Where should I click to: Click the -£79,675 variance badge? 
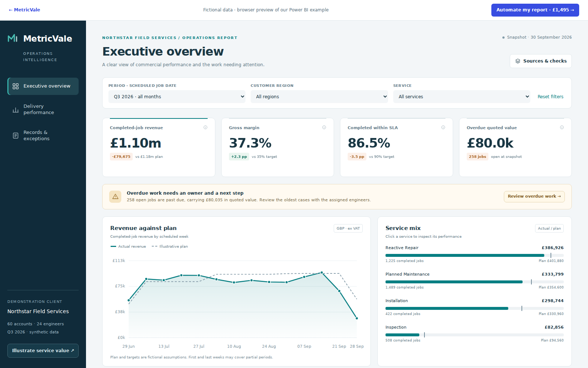pos(121,157)
